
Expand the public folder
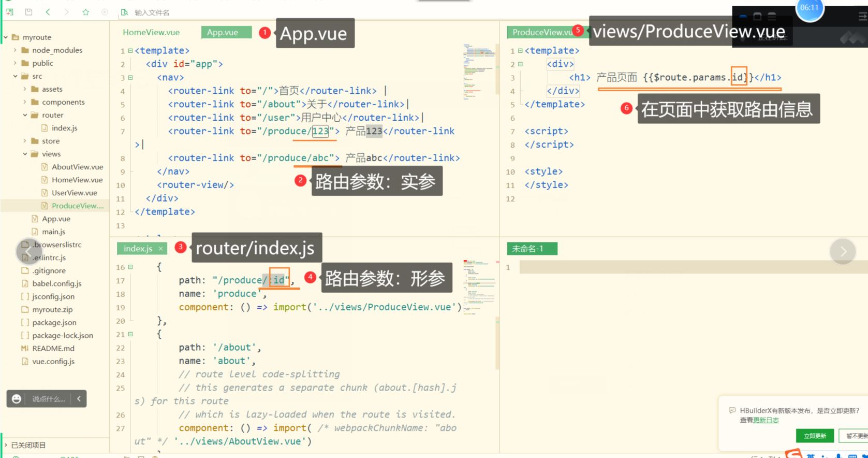pyautogui.click(x=15, y=63)
